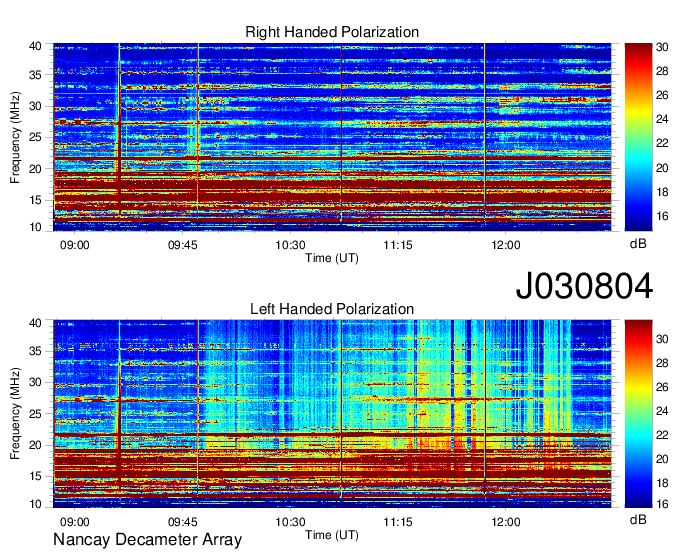Click the "Right Handed Polarization" plot title

(x=332, y=32)
